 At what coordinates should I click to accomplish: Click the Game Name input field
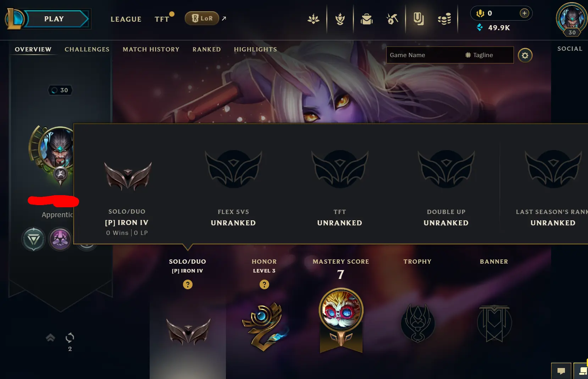click(x=424, y=55)
